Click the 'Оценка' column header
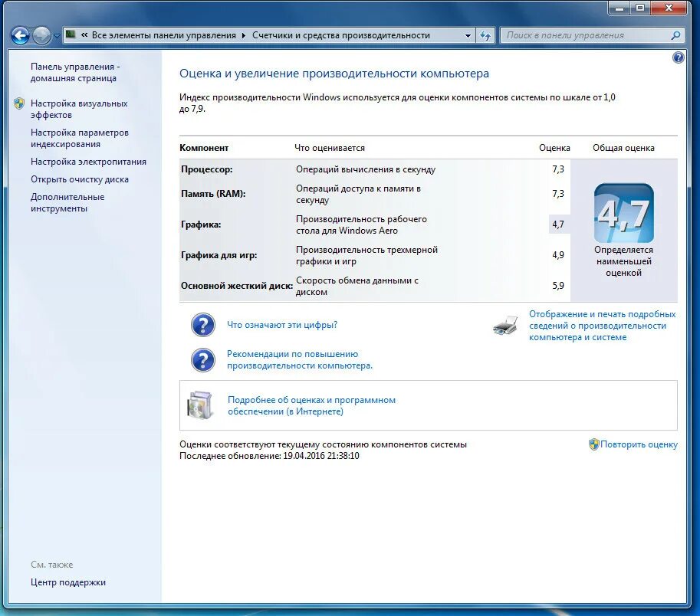Image resolution: width=700 pixels, height=616 pixels. (x=554, y=148)
